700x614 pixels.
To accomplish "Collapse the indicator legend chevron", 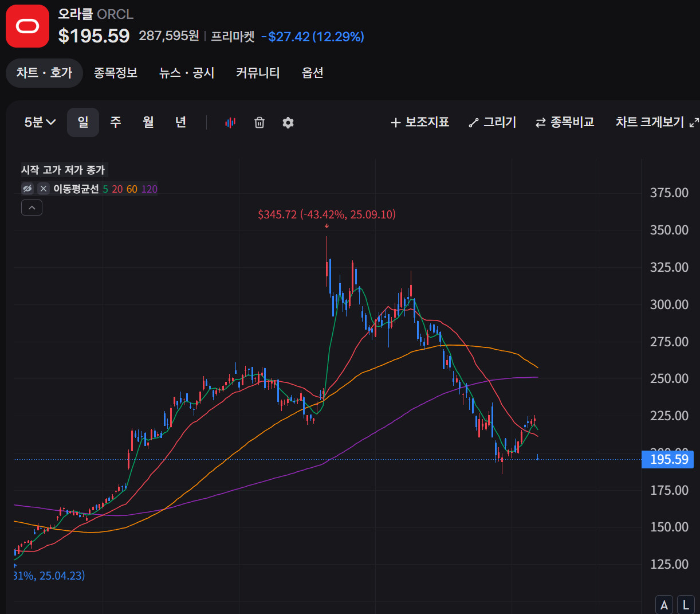I will [32, 208].
